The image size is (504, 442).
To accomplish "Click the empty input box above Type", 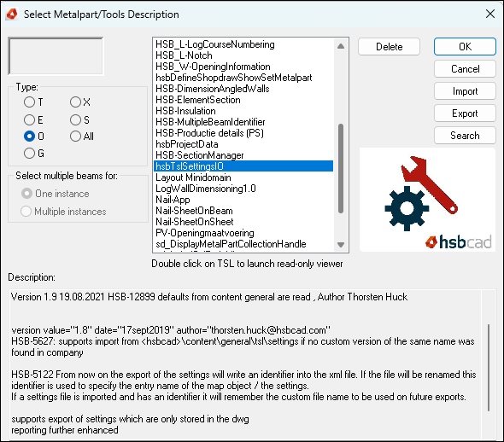I will pos(56,56).
